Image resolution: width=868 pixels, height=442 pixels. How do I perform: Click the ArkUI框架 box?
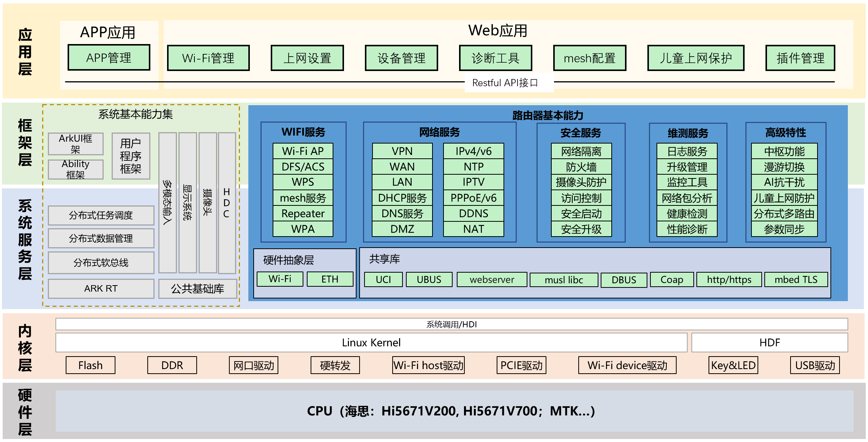click(x=76, y=144)
